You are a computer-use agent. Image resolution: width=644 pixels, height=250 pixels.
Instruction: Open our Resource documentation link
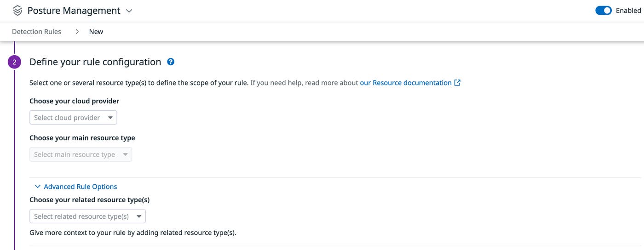pos(406,83)
